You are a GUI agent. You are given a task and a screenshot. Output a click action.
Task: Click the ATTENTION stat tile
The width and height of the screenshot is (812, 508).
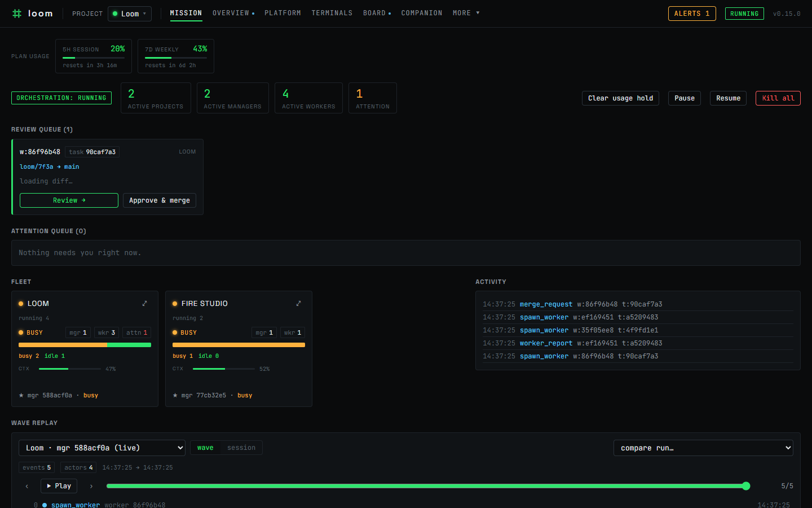tap(373, 98)
